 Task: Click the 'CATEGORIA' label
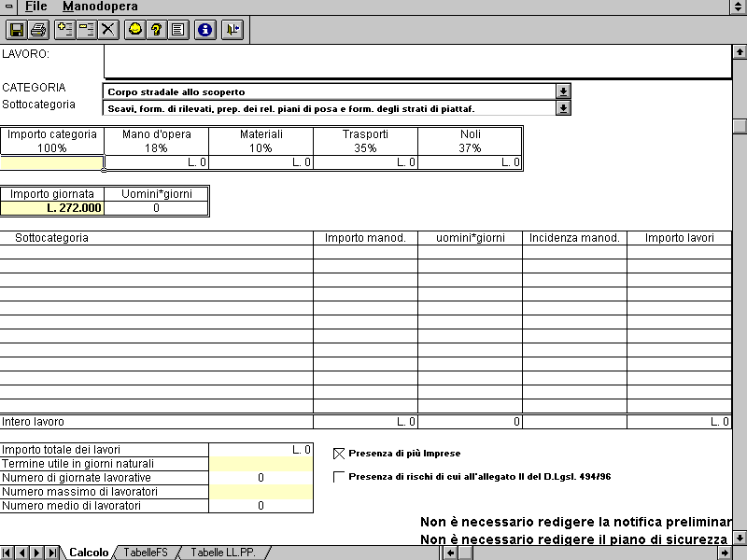[x=34, y=88]
